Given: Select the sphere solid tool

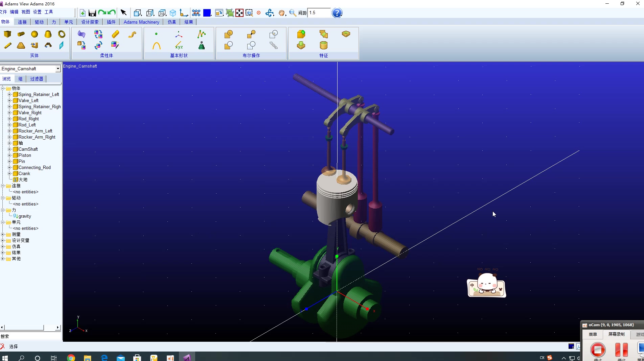Looking at the screenshot, I should (34, 34).
